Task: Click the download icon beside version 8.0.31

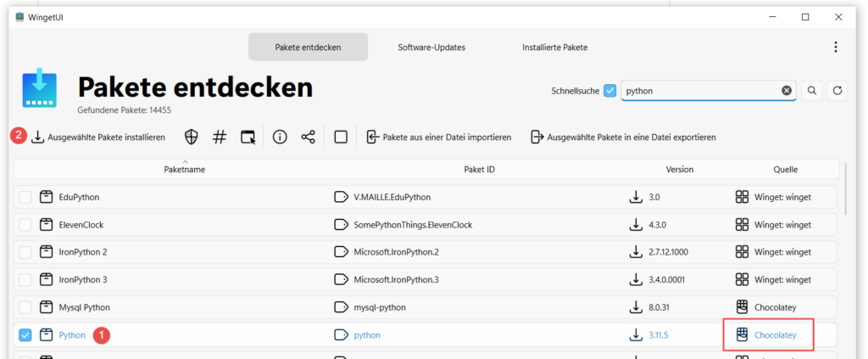Action: 635,307
